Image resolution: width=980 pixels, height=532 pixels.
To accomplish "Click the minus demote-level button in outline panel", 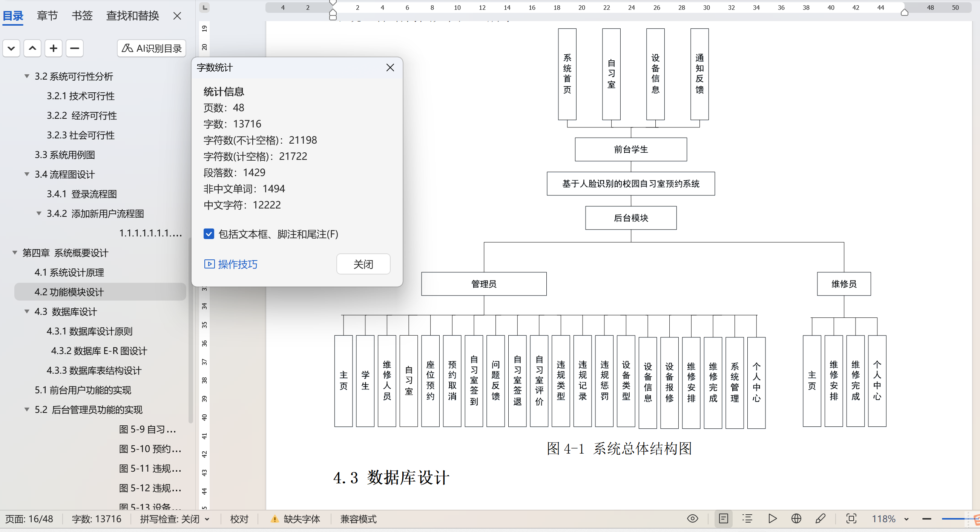I will coord(75,48).
